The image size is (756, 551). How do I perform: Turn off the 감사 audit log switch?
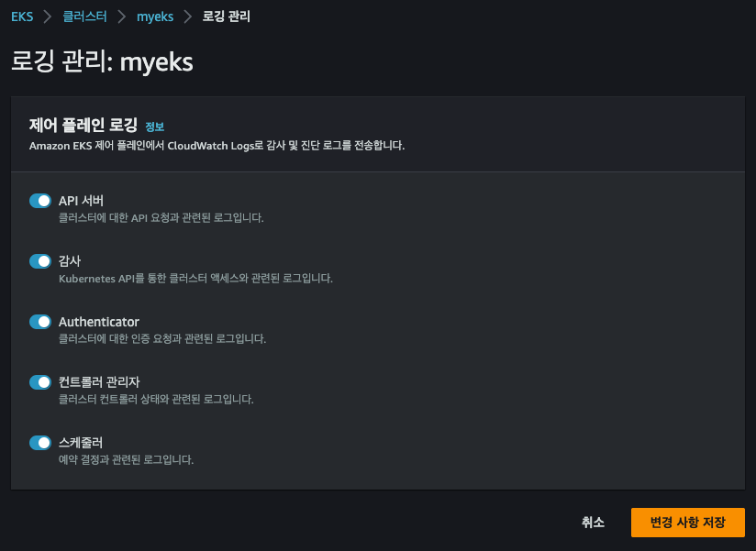pyautogui.click(x=40, y=261)
